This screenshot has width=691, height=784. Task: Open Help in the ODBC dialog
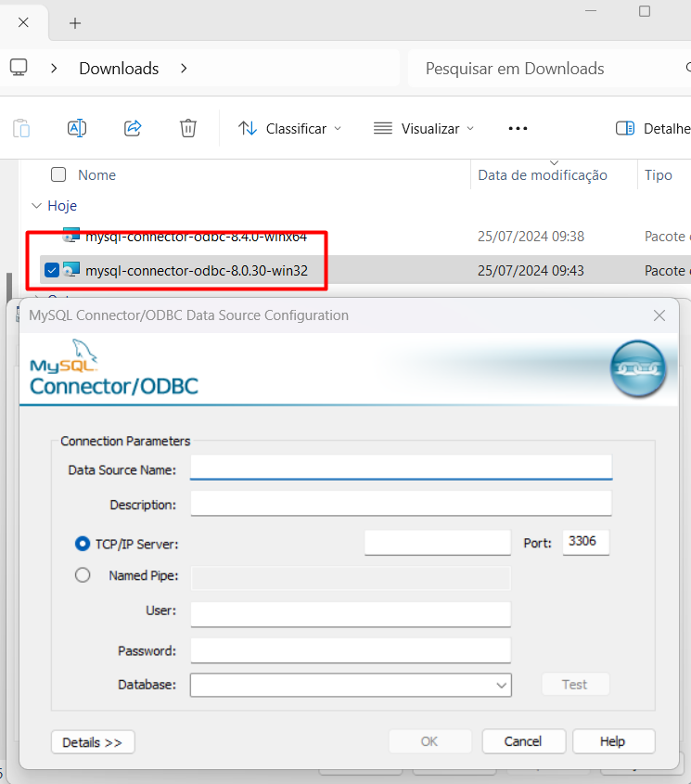pos(613,741)
